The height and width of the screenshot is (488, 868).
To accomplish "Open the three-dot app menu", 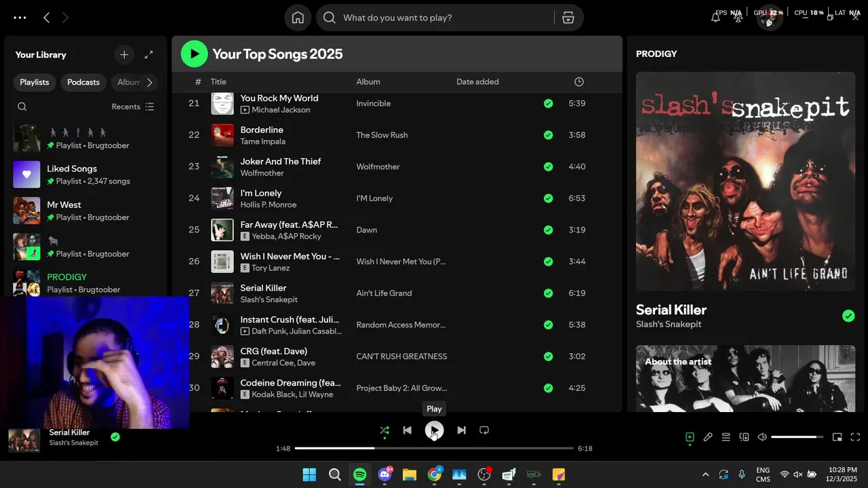I will click(20, 18).
